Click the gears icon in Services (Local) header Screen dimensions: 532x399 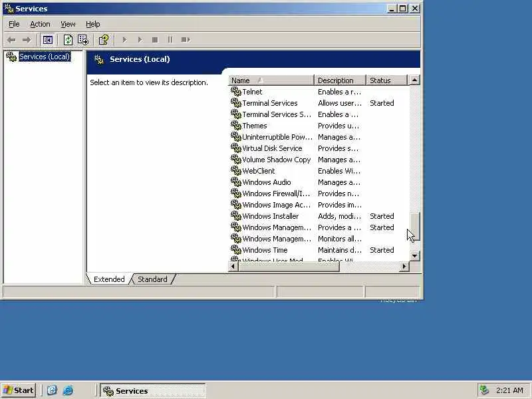coord(99,60)
